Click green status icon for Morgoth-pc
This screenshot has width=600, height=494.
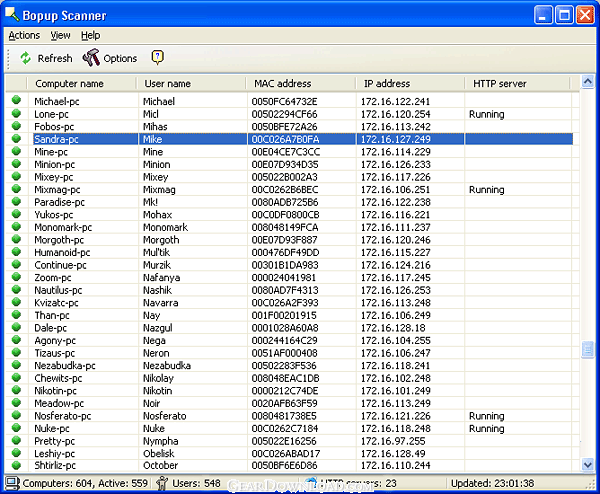(16, 239)
